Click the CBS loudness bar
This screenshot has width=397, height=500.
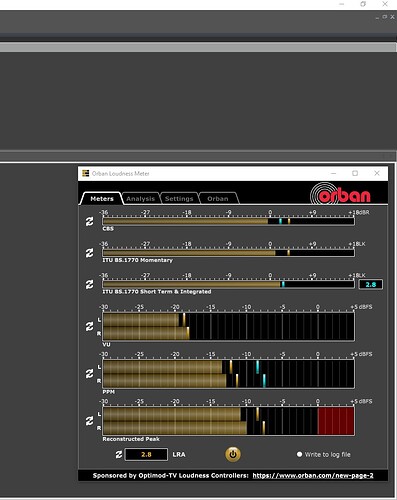pos(228,221)
